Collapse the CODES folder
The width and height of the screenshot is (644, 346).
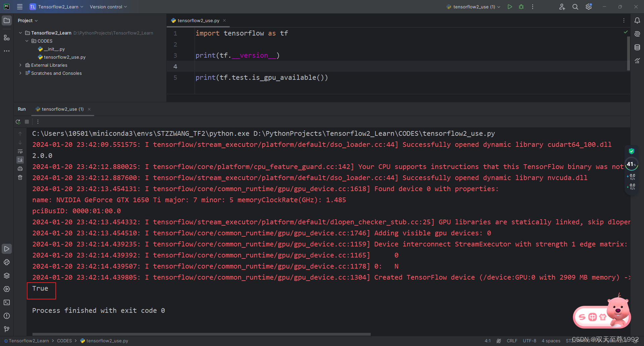27,41
